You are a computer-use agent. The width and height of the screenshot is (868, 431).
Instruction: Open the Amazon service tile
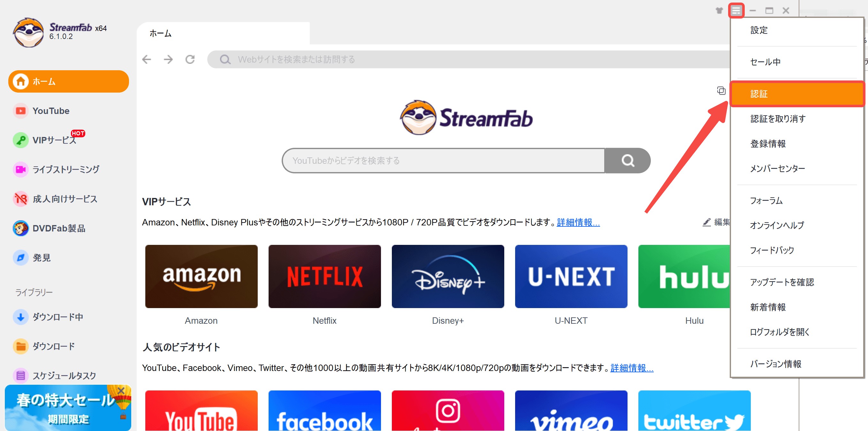click(x=201, y=276)
